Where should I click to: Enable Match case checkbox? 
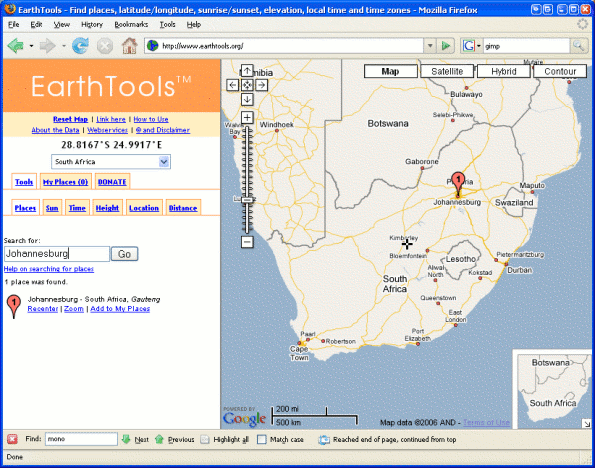(x=261, y=439)
